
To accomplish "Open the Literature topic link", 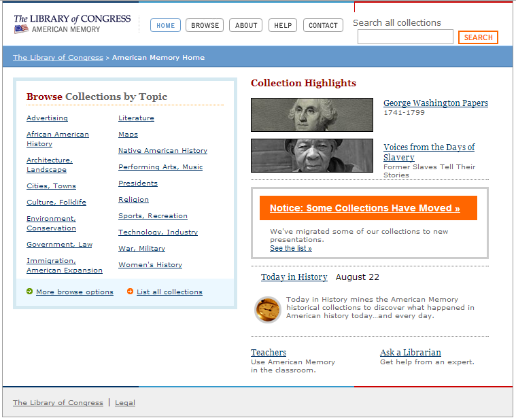I will point(136,118).
